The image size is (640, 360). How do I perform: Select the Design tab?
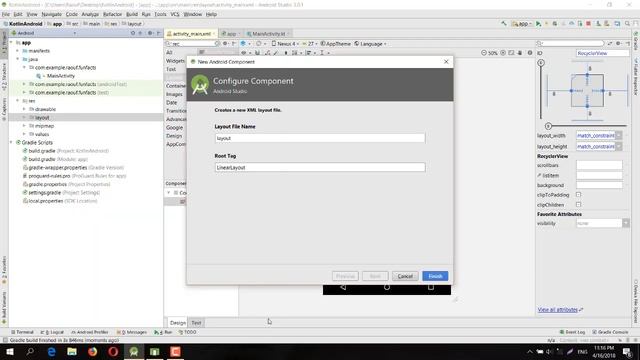178,322
